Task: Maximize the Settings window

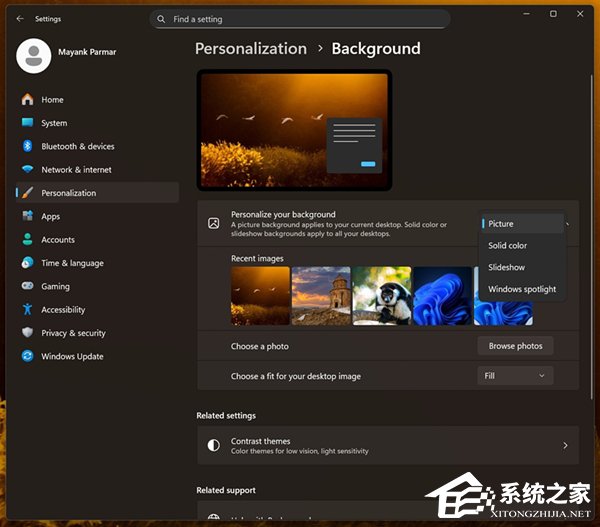Action: (553, 14)
